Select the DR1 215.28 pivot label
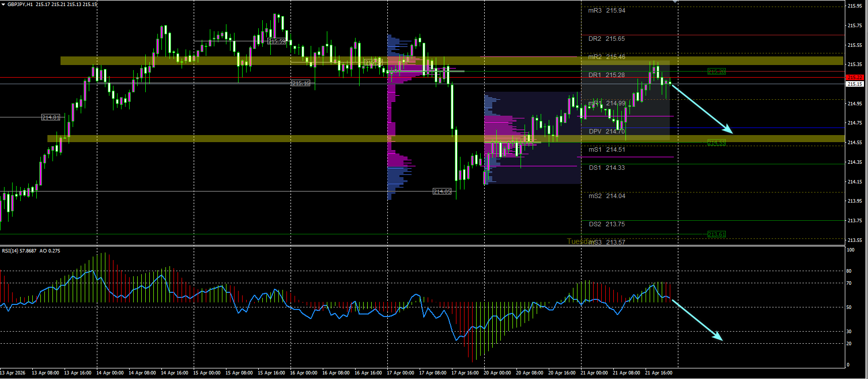The width and height of the screenshot is (868, 379). [607, 75]
